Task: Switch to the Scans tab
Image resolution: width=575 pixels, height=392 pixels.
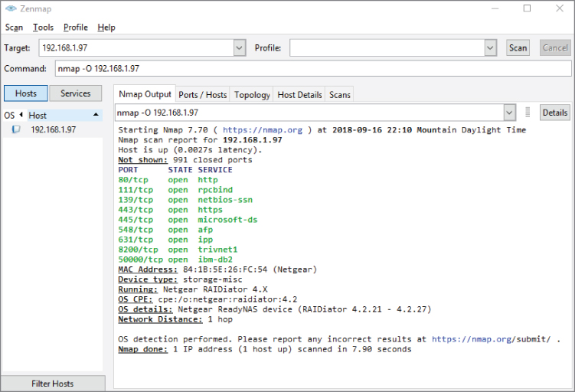Action: tap(340, 95)
